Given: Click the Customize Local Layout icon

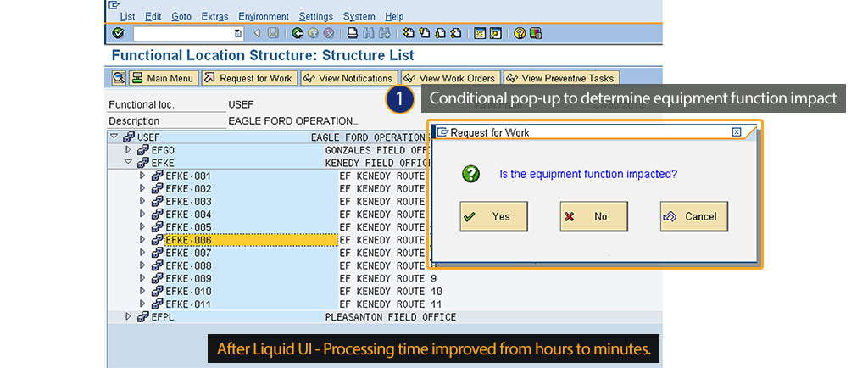Looking at the screenshot, I should pyautogui.click(x=536, y=34).
